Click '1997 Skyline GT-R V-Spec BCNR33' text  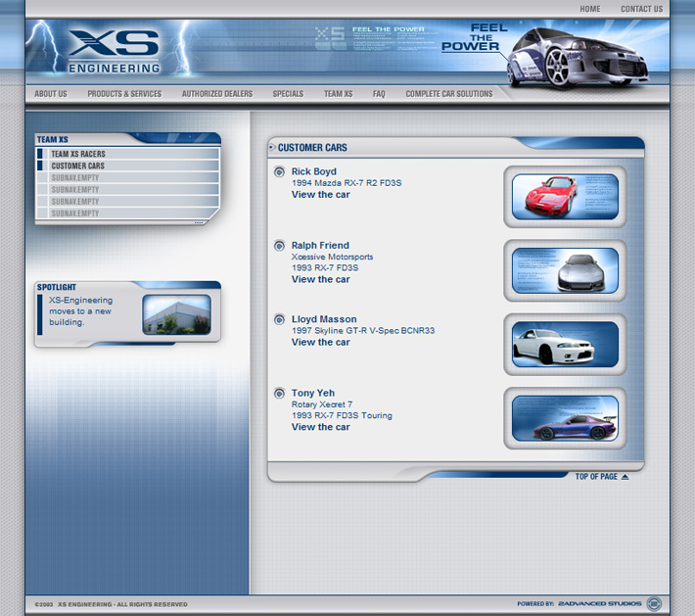click(363, 331)
